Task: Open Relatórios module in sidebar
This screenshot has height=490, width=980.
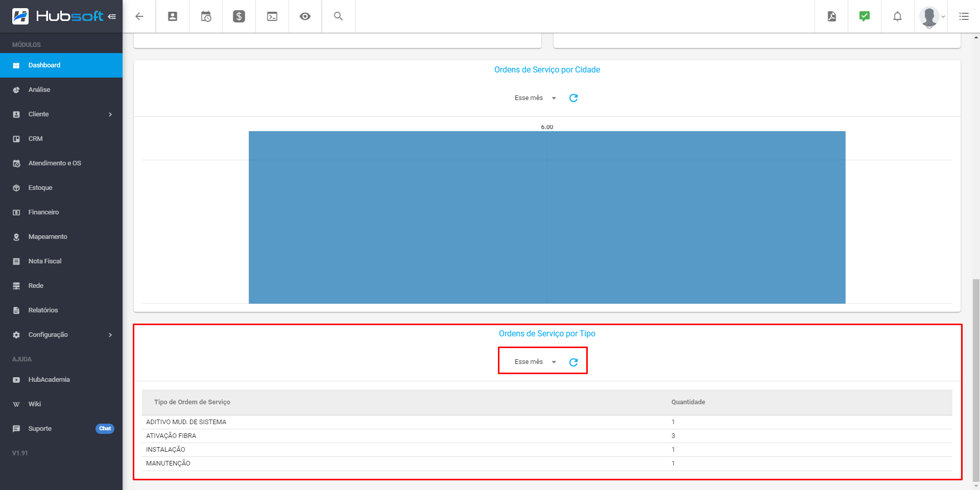Action: [61, 310]
